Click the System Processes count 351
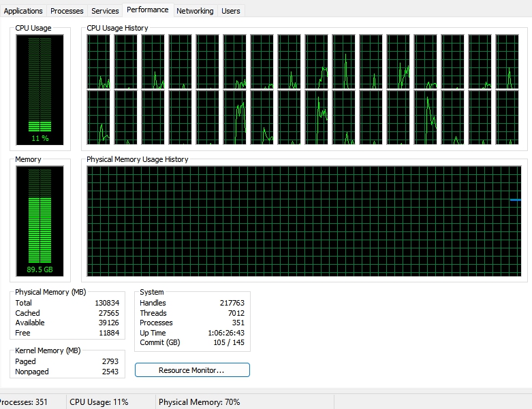 pyautogui.click(x=238, y=323)
